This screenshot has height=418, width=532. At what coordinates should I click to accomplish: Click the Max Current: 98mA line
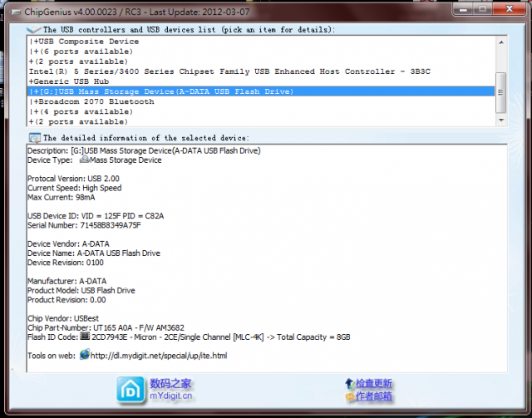click(x=61, y=198)
